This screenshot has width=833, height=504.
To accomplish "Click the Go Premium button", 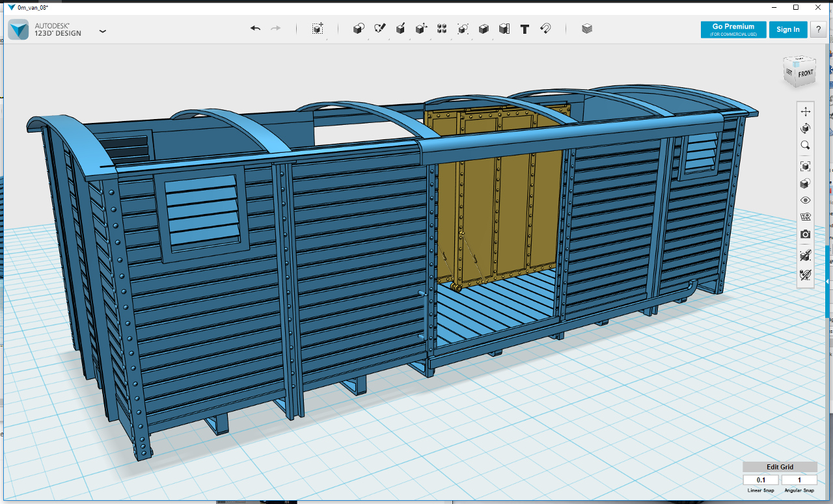I will (733, 29).
